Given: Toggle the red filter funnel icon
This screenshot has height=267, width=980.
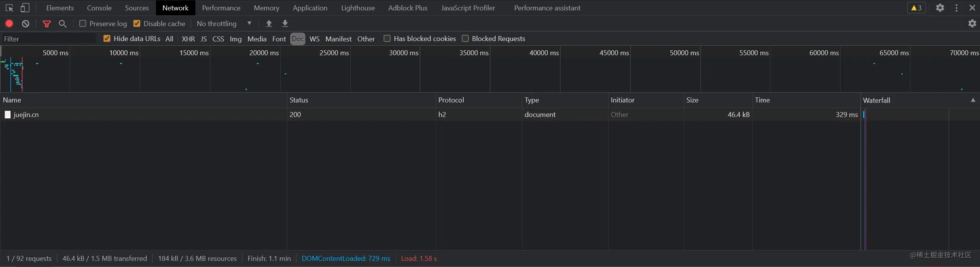Looking at the screenshot, I should click(x=47, y=24).
